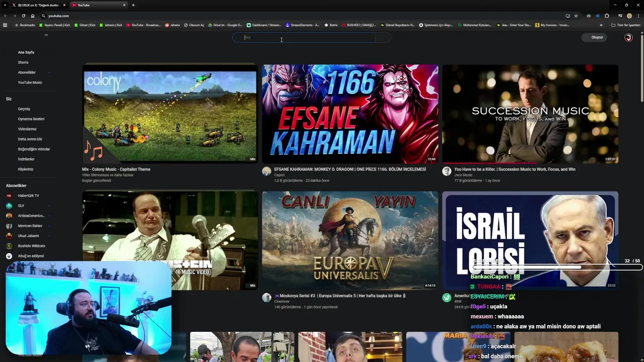Open YouTube Music from sidebar

pos(30,82)
